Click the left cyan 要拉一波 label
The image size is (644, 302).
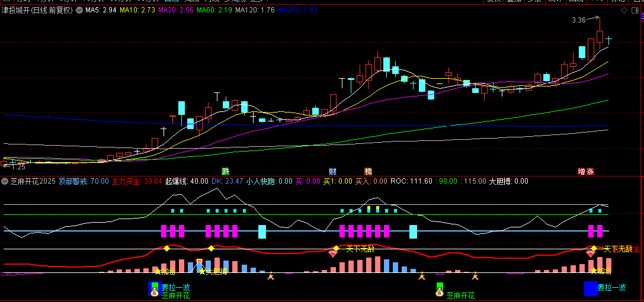[175, 287]
